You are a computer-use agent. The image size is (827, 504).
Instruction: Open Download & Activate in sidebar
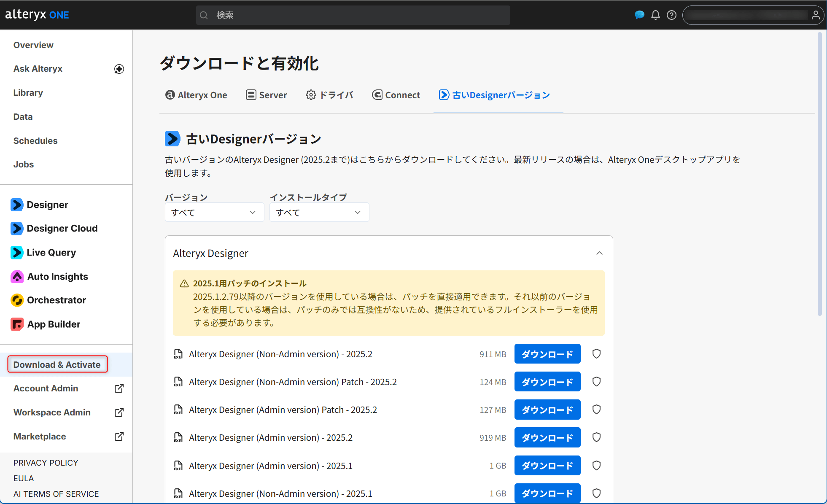point(57,365)
